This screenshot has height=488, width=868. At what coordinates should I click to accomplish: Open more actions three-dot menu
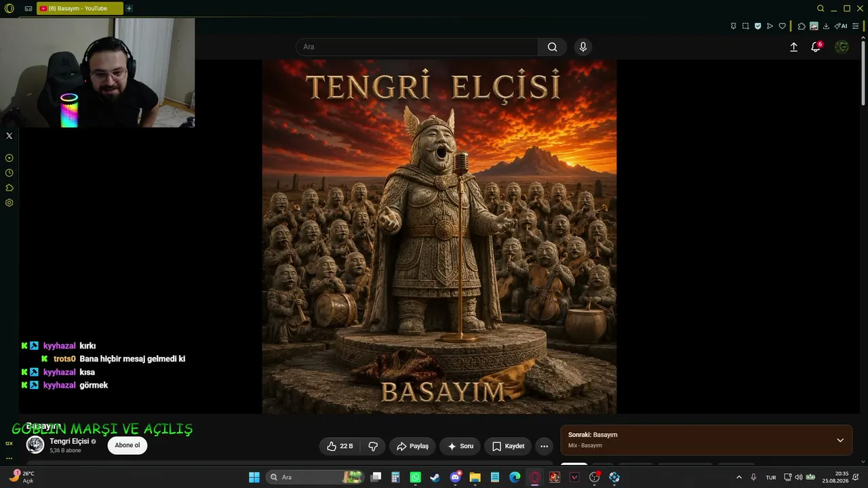(x=544, y=446)
